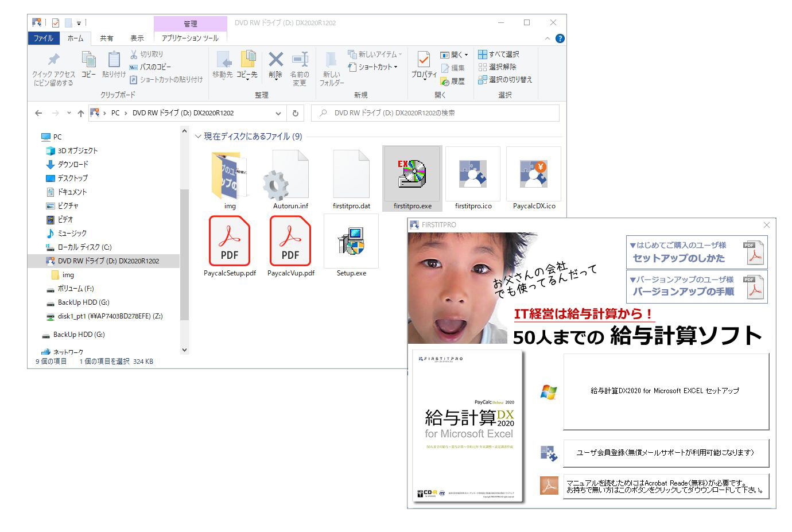Click the Copy To (コピー先) icon
This screenshot has height=532, width=792.
pos(247,60)
